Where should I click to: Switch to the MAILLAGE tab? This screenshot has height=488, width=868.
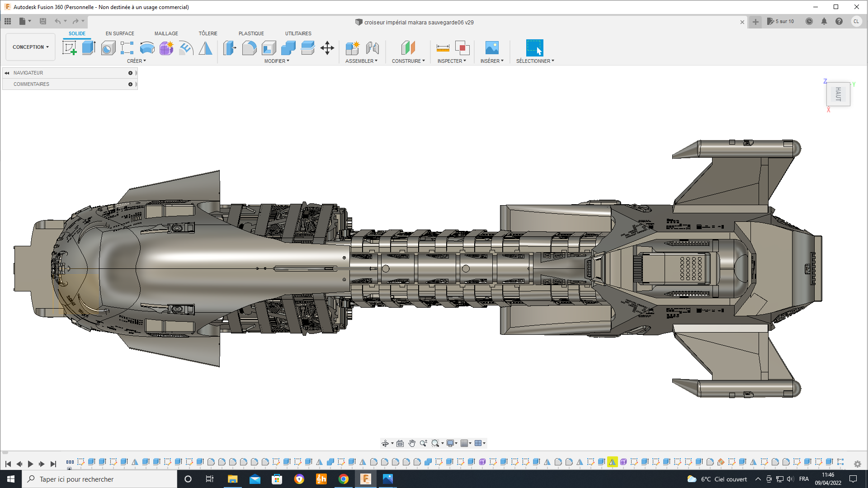166,33
